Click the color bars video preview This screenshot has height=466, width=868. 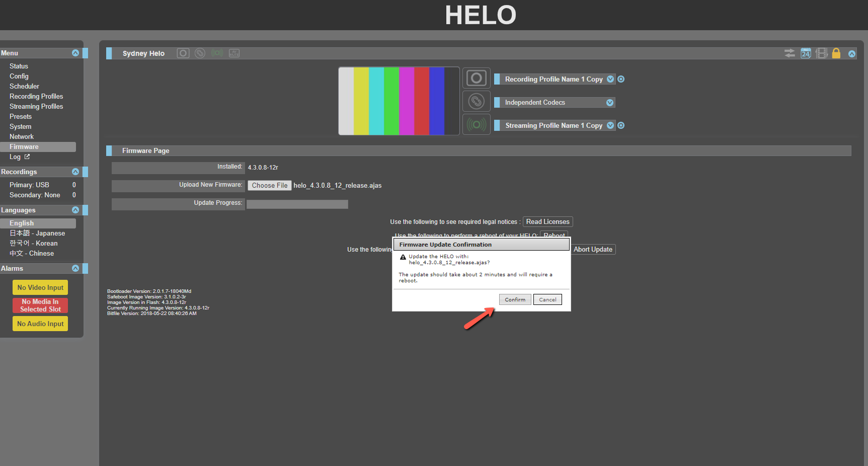point(399,101)
